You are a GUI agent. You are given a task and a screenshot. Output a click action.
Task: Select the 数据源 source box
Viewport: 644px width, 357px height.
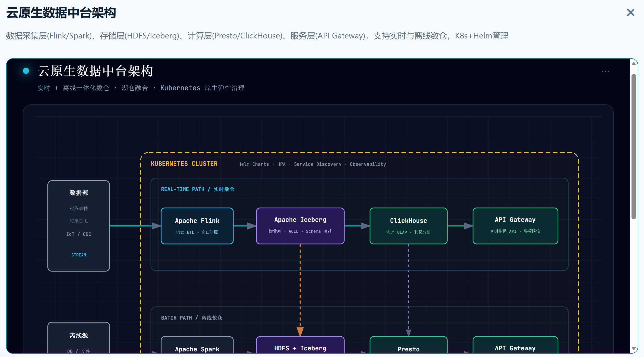[x=79, y=226]
